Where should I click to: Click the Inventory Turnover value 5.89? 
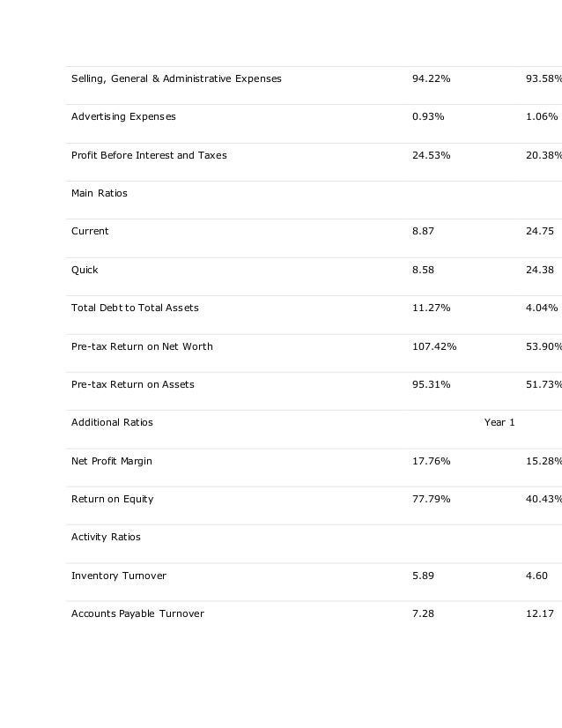pos(423,576)
